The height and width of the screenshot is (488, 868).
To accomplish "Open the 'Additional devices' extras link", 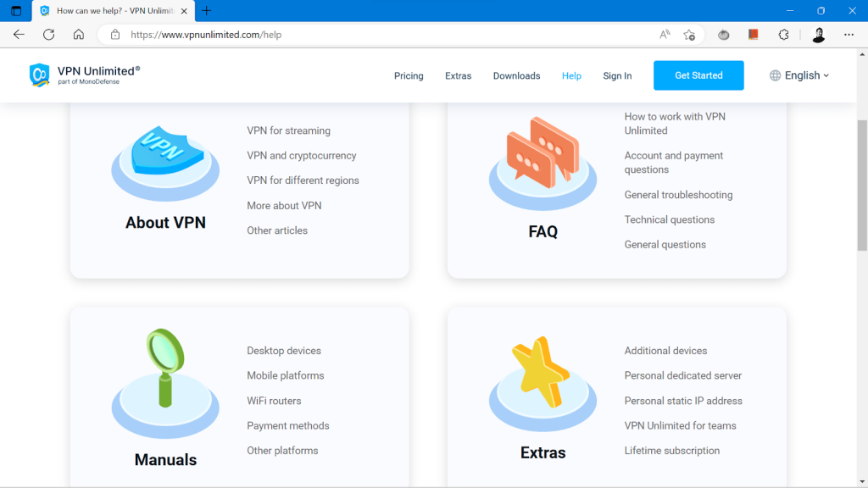I will point(665,351).
